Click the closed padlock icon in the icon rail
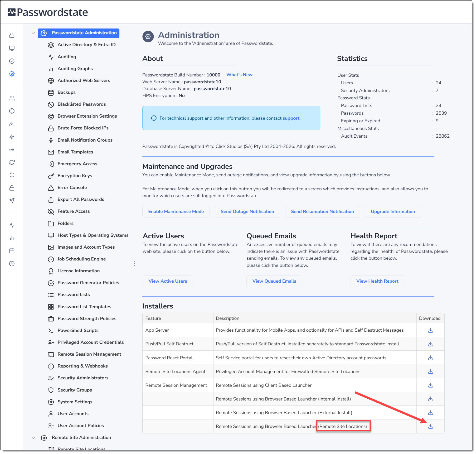Screen dimensions: 476x454 pyautogui.click(x=12, y=35)
